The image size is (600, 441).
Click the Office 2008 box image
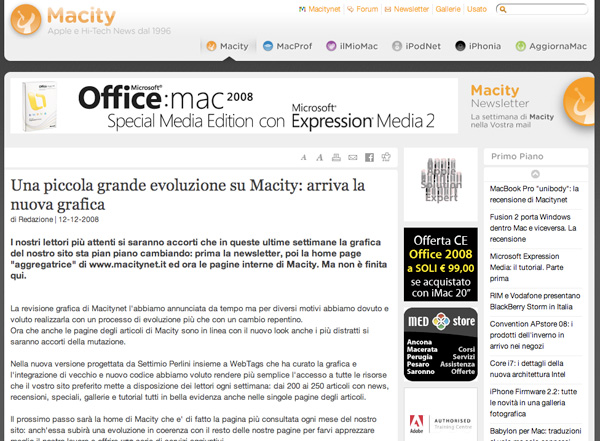(x=39, y=106)
